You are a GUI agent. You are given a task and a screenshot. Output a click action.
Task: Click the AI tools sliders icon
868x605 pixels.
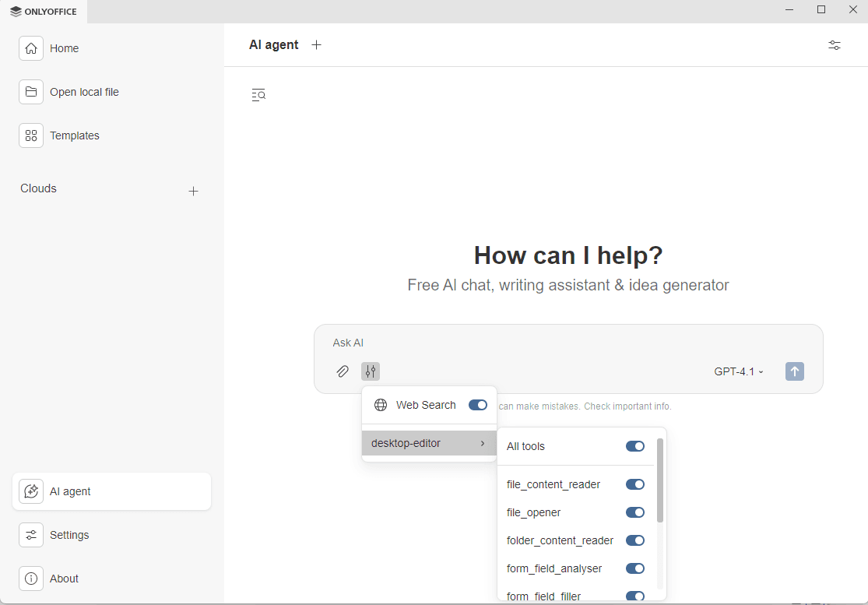(371, 371)
